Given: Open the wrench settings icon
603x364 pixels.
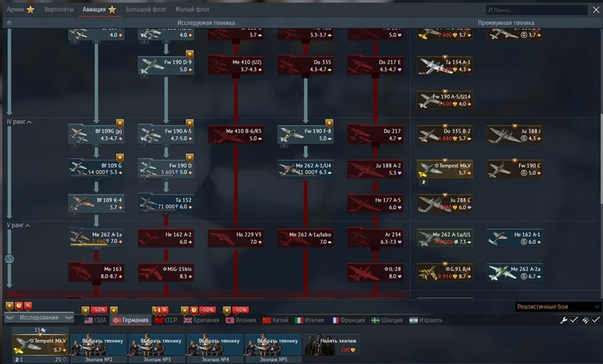Looking at the screenshot, I should 564,321.
